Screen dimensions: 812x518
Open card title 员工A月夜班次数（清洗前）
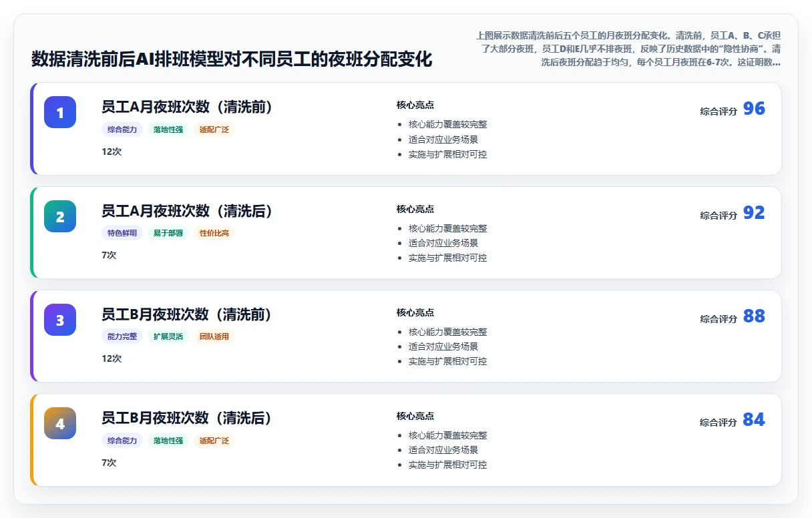pos(188,107)
